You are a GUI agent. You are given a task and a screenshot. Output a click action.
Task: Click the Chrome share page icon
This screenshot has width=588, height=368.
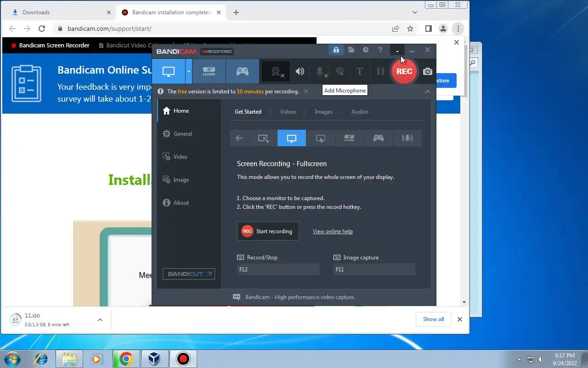point(396,29)
